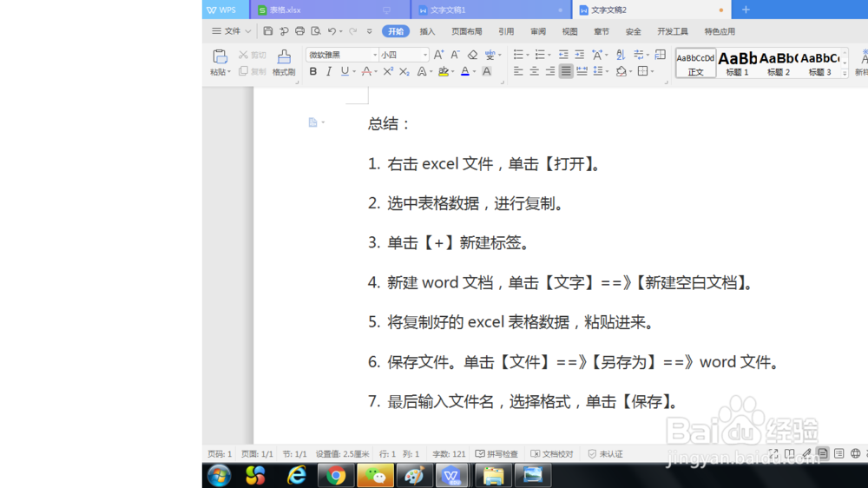Click the Sort (A-Z) icon

point(621,55)
